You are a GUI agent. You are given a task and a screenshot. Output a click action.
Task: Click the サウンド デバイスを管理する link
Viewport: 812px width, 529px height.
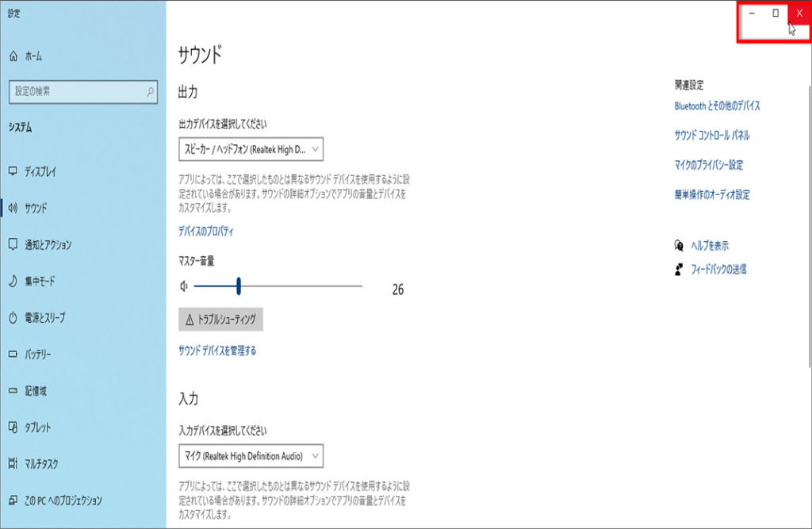[217, 351]
